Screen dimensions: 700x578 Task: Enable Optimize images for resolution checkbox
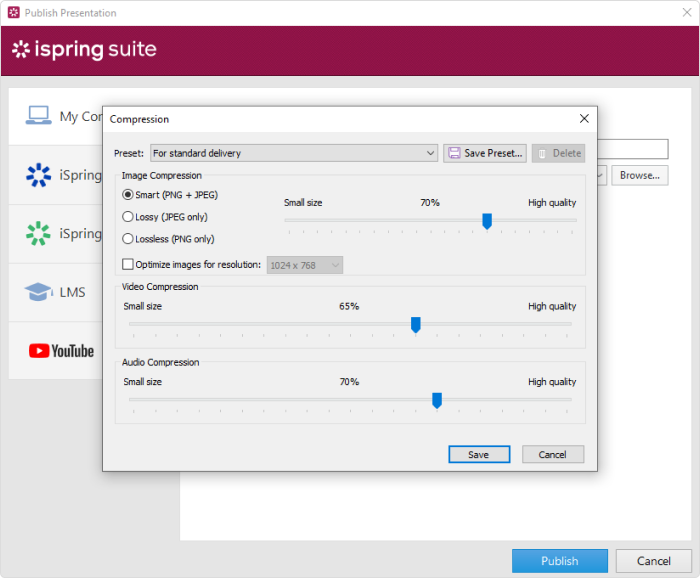point(128,264)
